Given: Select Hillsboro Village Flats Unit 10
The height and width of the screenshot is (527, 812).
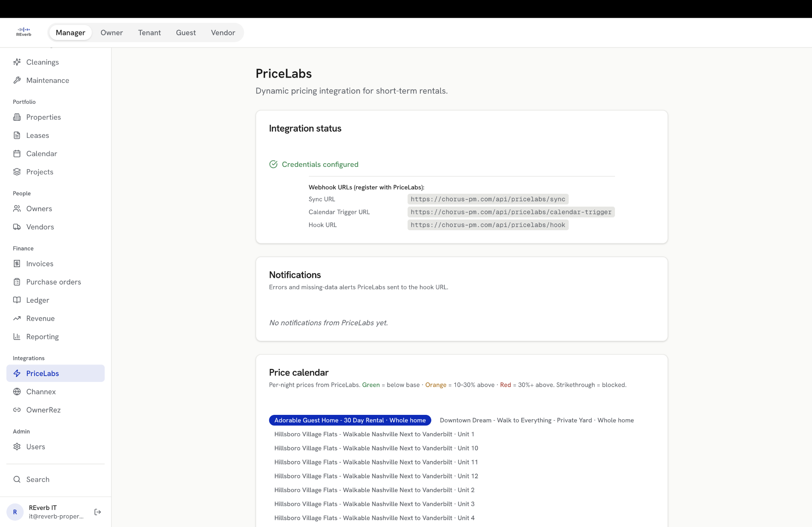Looking at the screenshot, I should click(376, 448).
